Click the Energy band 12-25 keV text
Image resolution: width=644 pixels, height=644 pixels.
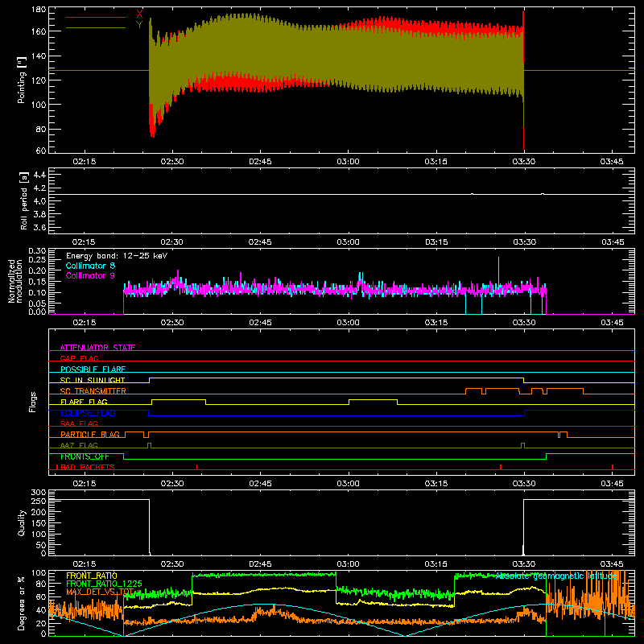[117, 256]
